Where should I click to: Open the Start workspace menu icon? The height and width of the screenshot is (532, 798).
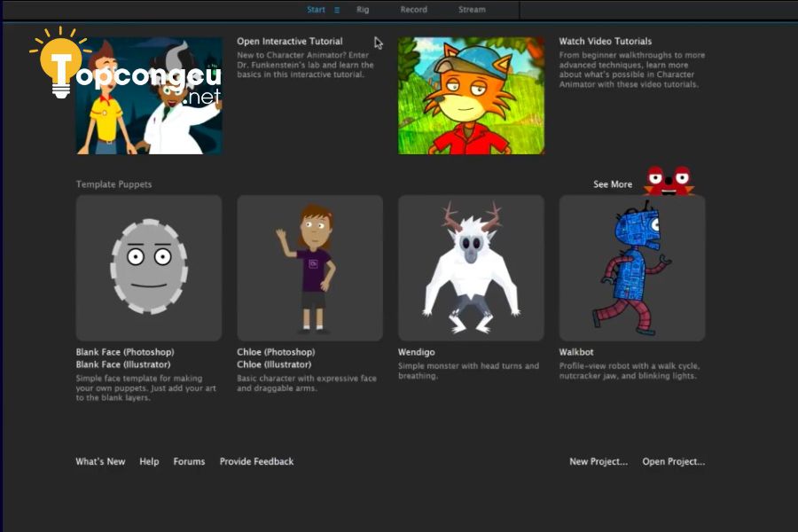click(337, 10)
